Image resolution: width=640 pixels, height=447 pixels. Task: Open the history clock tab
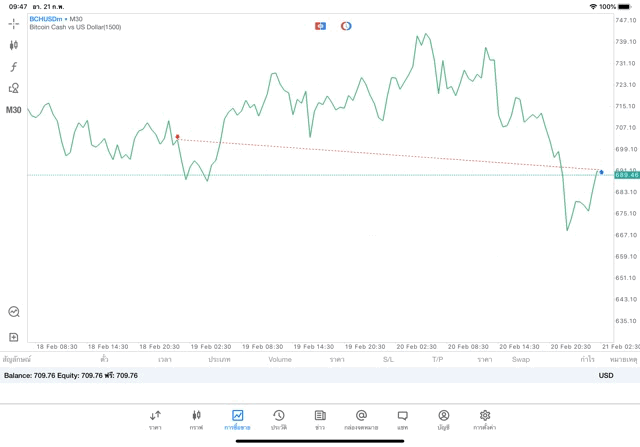(x=278, y=418)
